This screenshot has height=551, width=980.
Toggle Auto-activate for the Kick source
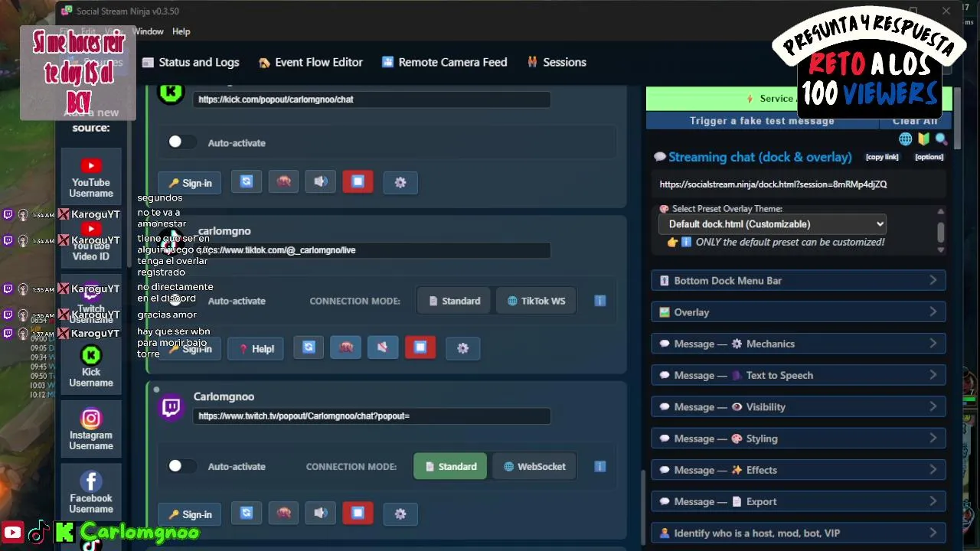(x=181, y=142)
